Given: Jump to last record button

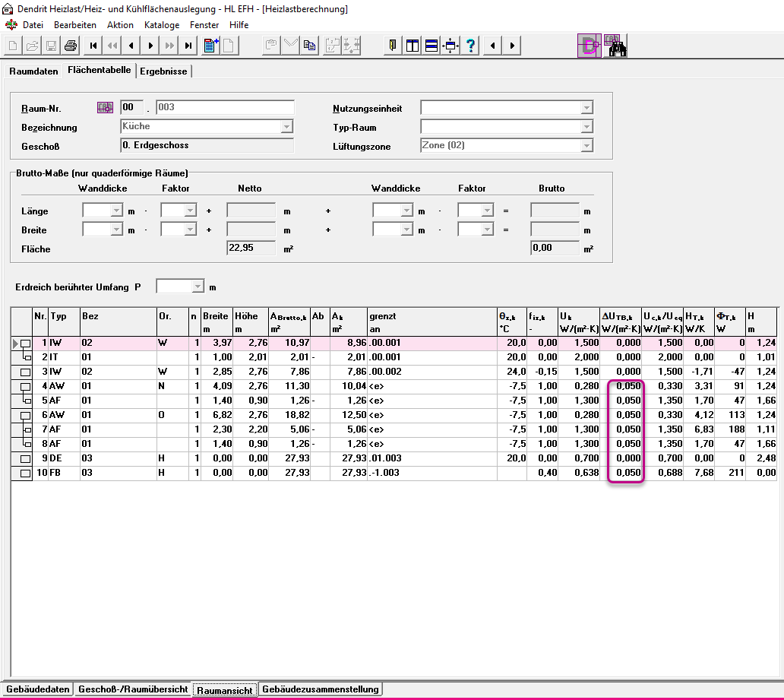Looking at the screenshot, I should 188,46.
